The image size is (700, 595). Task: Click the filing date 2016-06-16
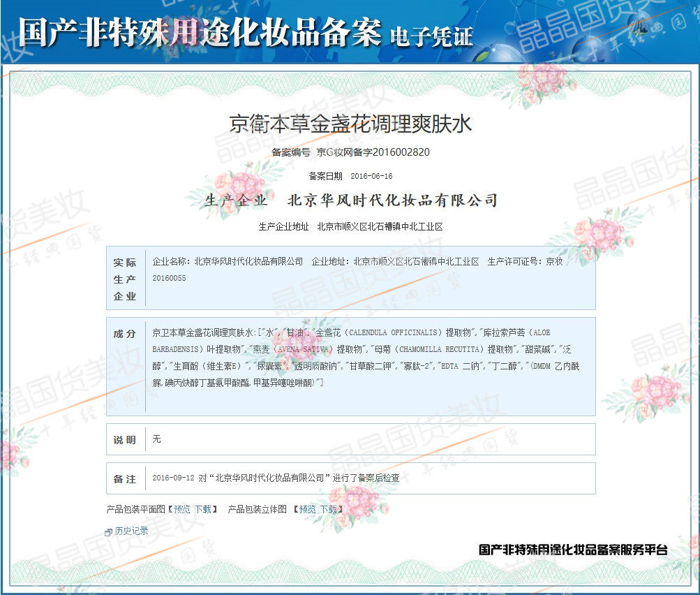point(371,176)
